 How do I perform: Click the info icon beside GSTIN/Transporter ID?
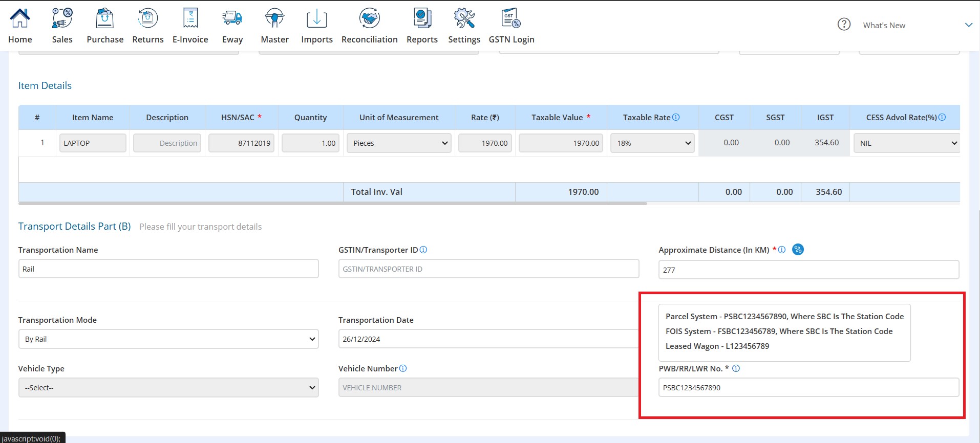click(423, 250)
